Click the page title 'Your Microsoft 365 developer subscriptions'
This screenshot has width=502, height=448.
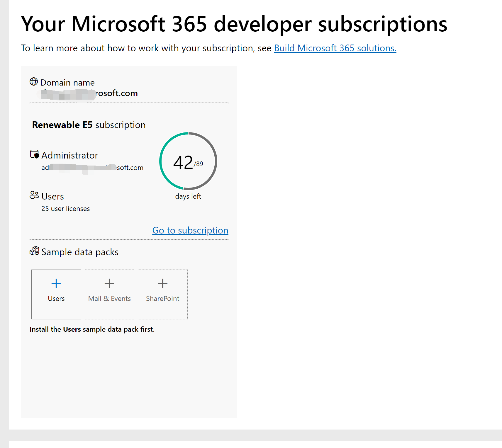[234, 24]
